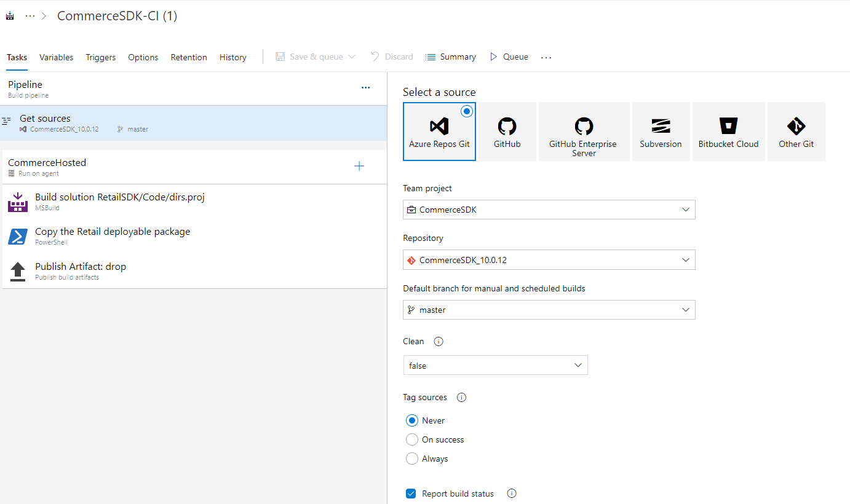Viewport: 850px width, 504px height.
Task: Click the info icon next to Clean
Action: pyautogui.click(x=439, y=341)
